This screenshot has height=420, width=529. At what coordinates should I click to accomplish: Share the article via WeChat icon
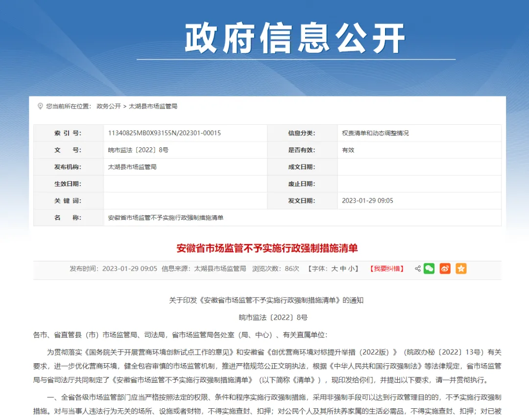[x=429, y=269]
